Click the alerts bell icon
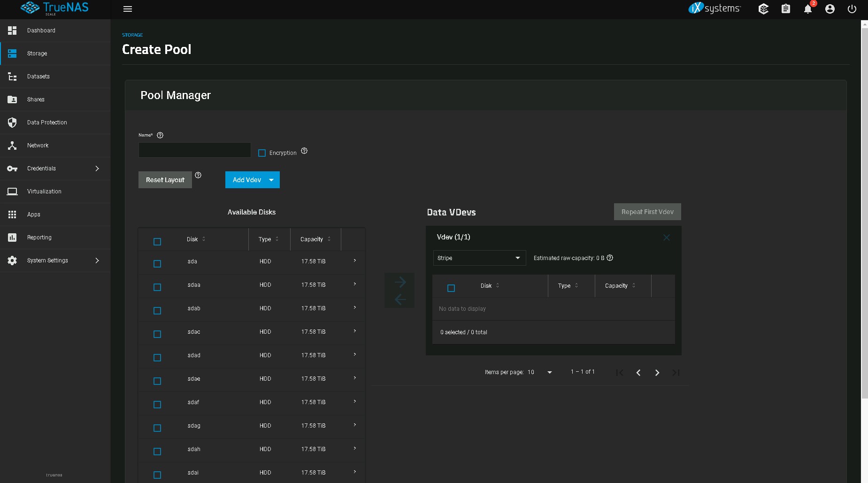Image resolution: width=868 pixels, height=483 pixels. pos(807,9)
